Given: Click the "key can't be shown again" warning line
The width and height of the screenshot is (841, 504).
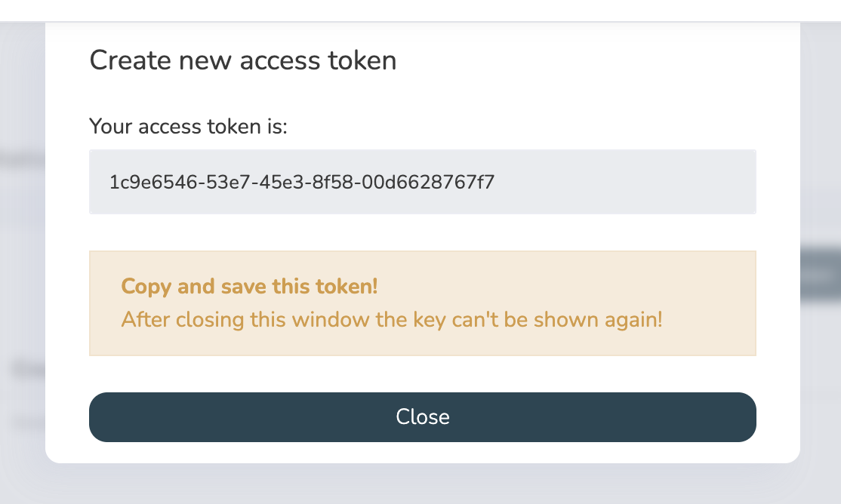Looking at the screenshot, I should (x=391, y=319).
